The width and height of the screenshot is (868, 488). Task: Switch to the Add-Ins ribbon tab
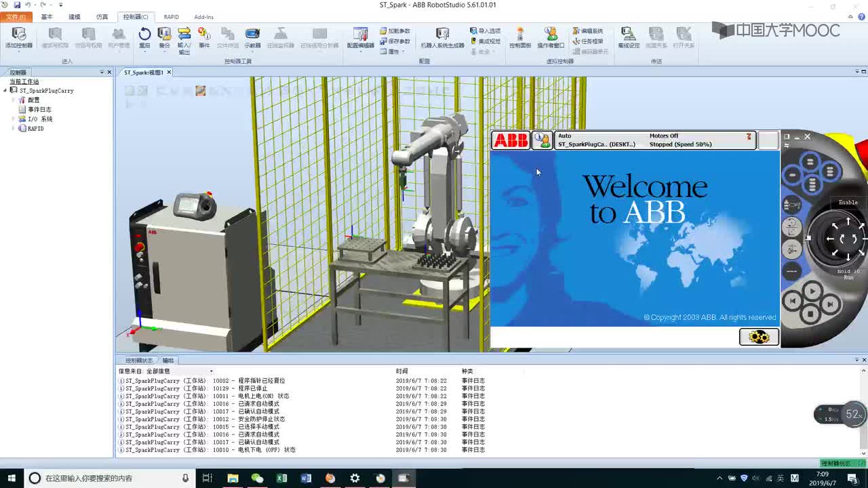(203, 17)
